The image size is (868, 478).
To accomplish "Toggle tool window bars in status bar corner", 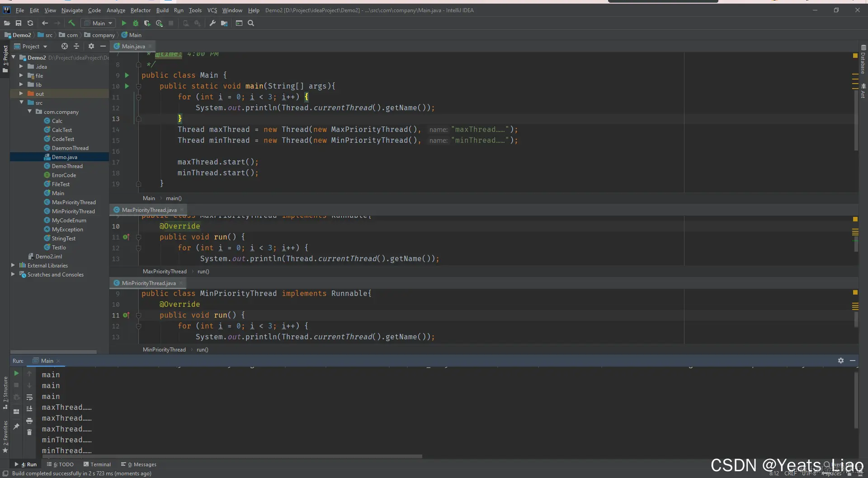I will coord(5,473).
